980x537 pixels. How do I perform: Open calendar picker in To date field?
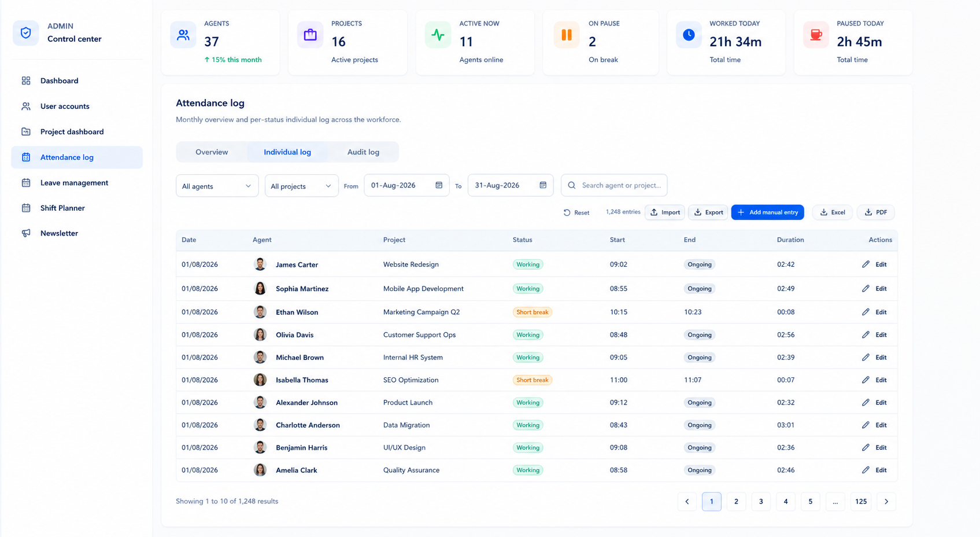[543, 185]
